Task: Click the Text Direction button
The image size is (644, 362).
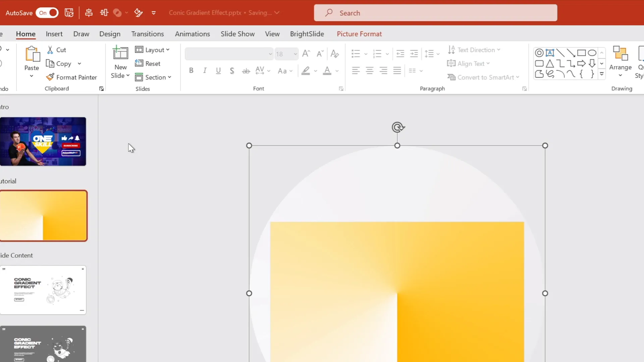Action: (474, 50)
